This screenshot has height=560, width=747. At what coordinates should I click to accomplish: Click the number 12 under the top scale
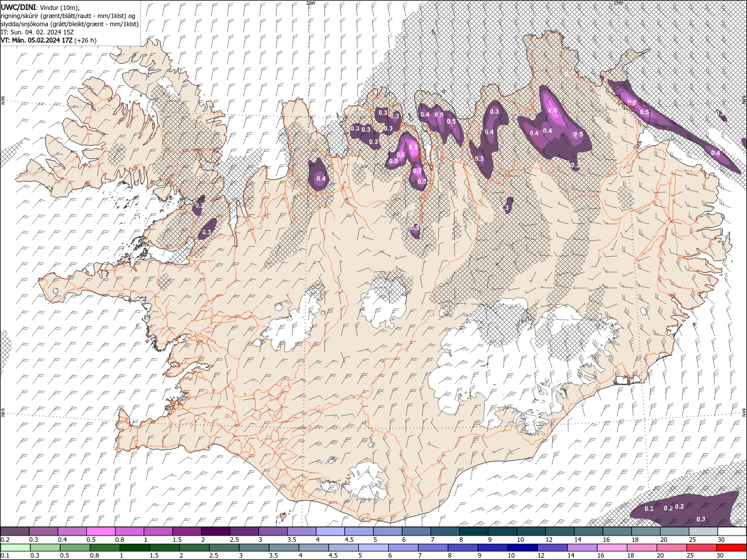click(x=548, y=540)
